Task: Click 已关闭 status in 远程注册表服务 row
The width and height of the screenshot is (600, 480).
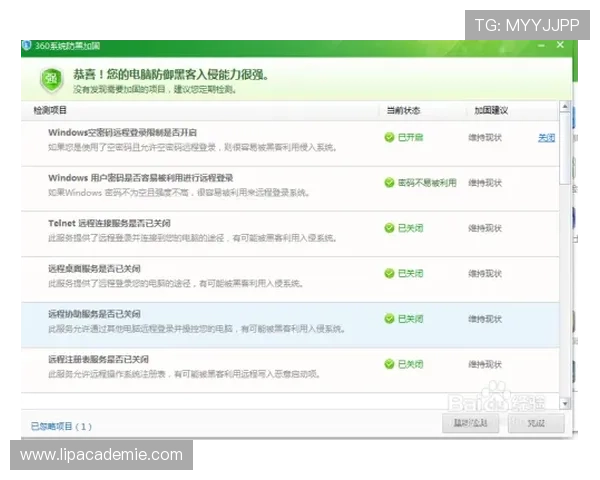Action: tap(411, 364)
